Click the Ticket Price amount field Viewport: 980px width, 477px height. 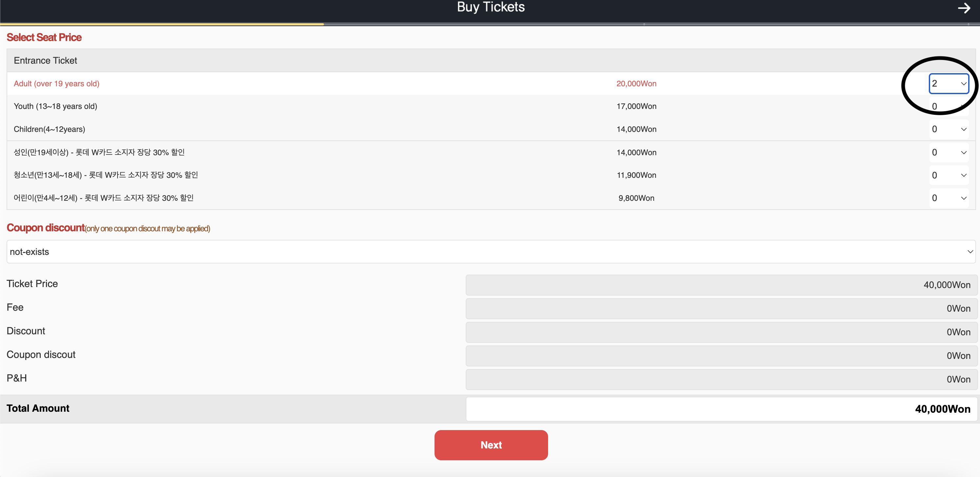click(721, 285)
